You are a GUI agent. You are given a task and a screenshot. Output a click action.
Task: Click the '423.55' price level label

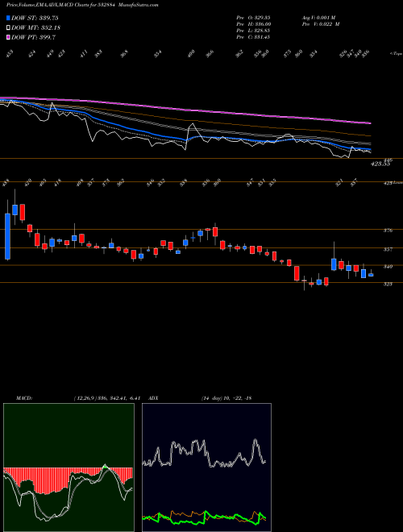pos(380,164)
